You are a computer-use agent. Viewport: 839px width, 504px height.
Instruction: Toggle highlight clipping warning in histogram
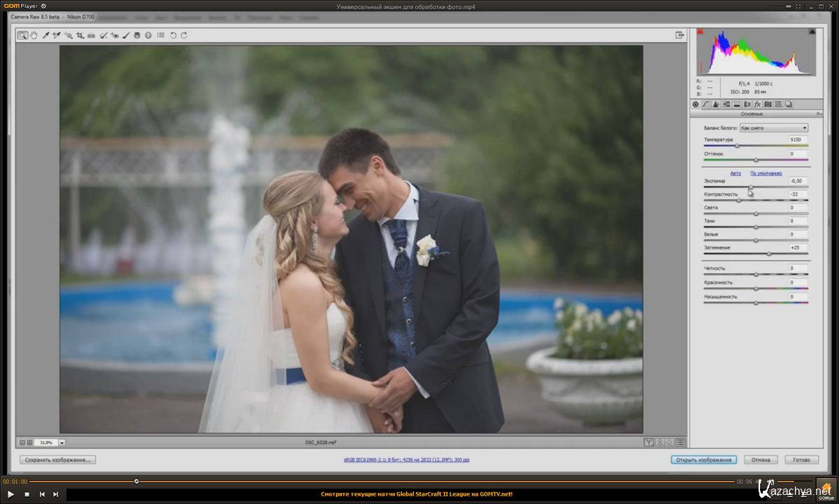[x=812, y=31]
